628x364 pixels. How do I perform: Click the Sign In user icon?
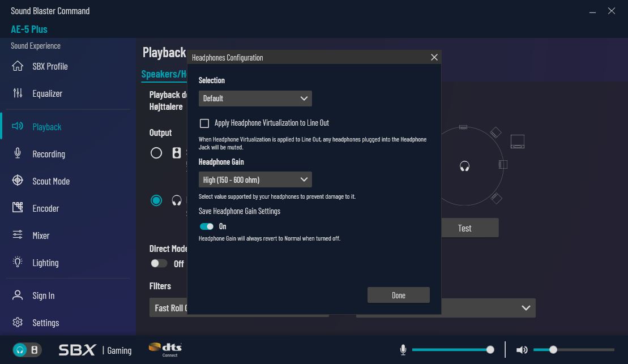pos(18,295)
